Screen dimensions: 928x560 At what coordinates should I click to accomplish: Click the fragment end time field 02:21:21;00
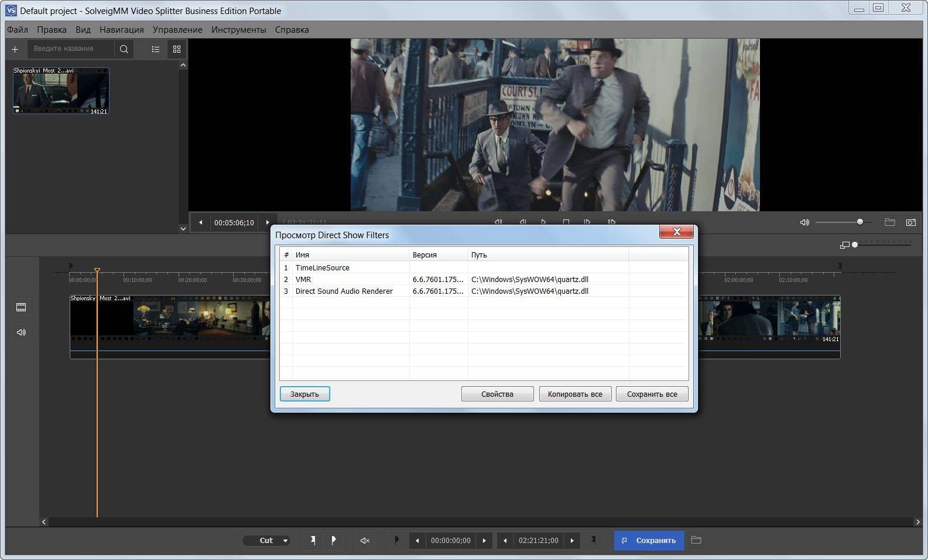point(539,540)
